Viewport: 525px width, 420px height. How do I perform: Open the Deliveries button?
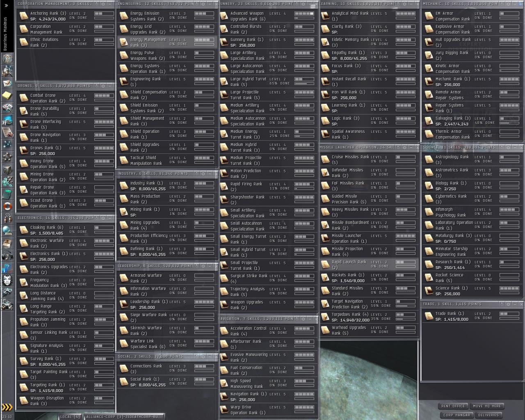(x=488, y=415)
